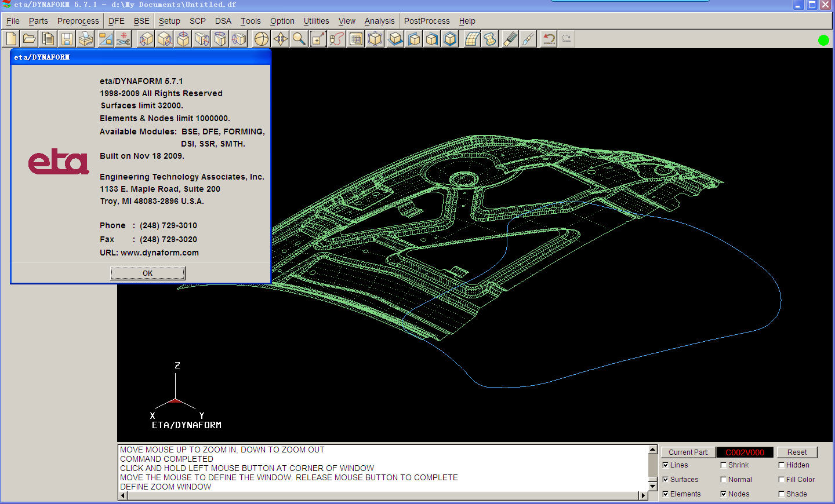Click the Current Part button
Viewport: 835px width, 504px height.
[688, 452]
